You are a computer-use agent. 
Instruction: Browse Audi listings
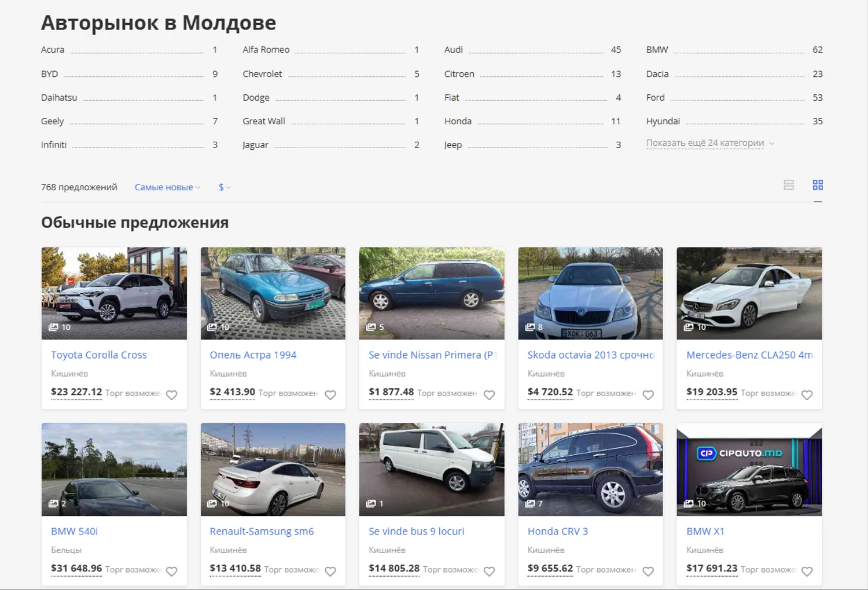click(454, 50)
